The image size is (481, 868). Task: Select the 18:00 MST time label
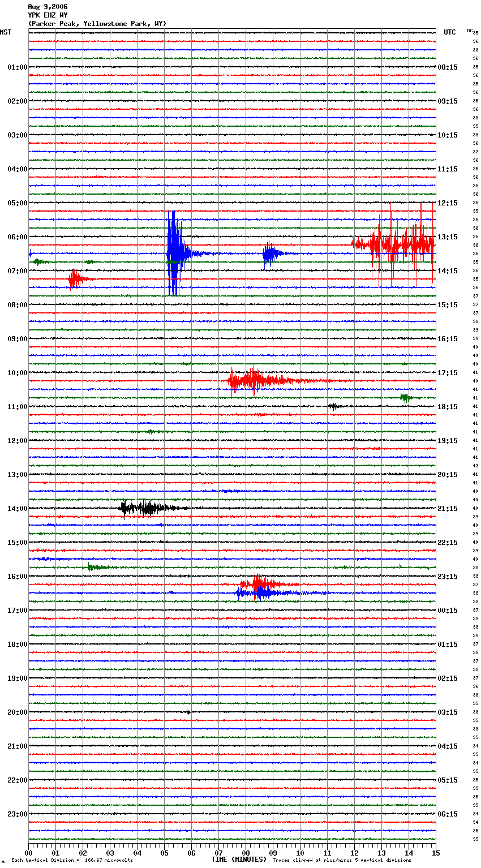pos(18,644)
